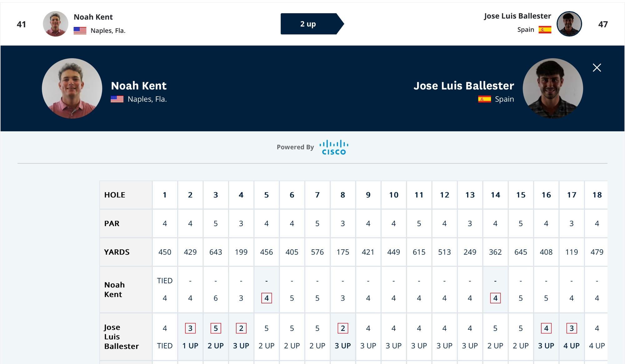The width and height of the screenshot is (625, 364).
Task: Click the YARDS row label
Action: click(x=117, y=252)
